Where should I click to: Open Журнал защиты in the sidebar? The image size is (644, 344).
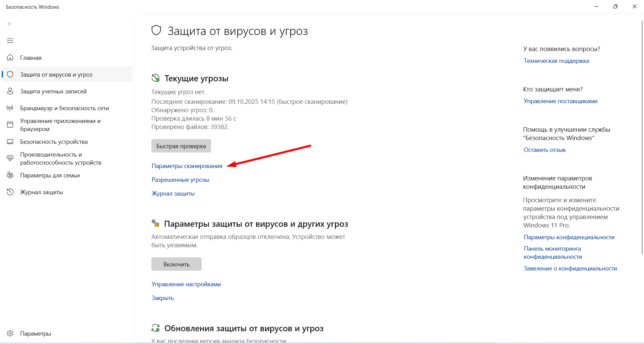tap(67, 192)
